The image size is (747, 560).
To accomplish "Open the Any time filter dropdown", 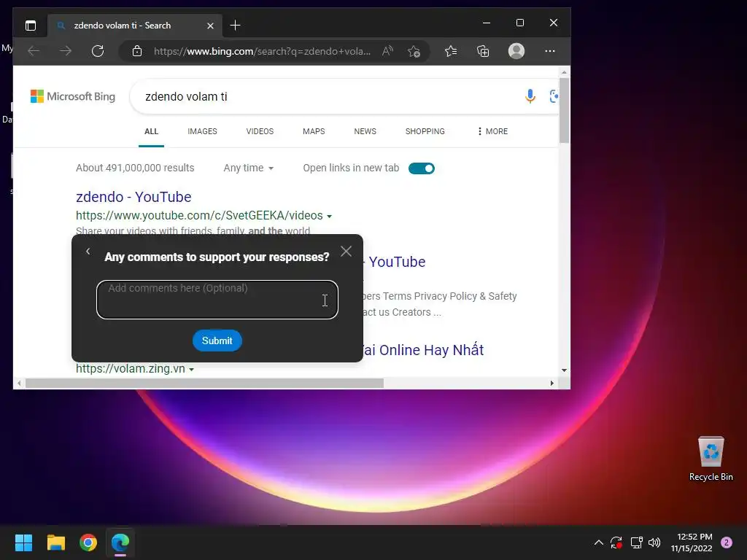I will [248, 168].
